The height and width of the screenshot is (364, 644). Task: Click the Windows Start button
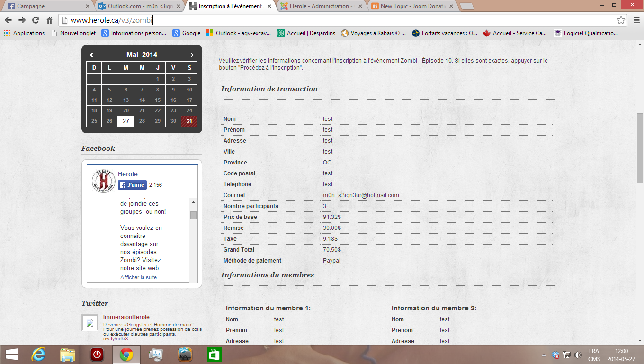(11, 355)
